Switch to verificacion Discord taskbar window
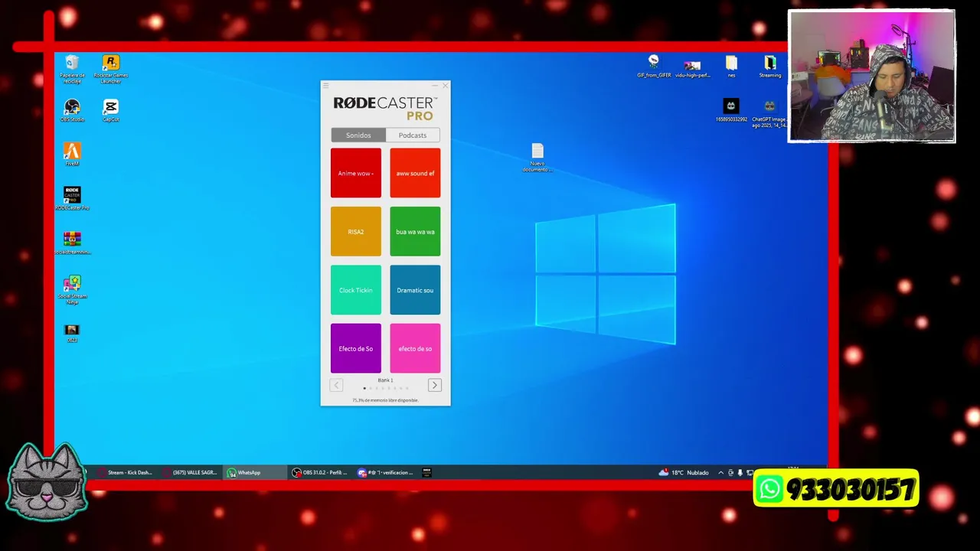980x551 pixels. pos(386,472)
